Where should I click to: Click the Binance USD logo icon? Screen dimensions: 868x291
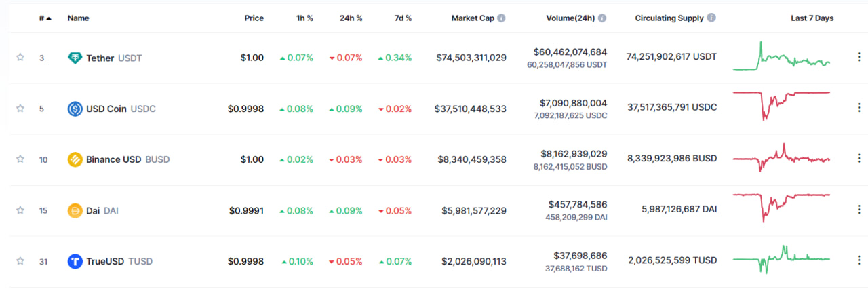75,159
